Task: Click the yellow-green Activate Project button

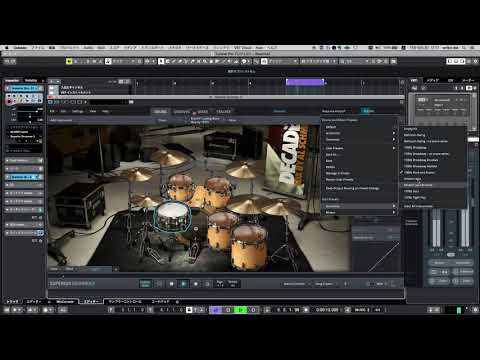Action: 69,61
